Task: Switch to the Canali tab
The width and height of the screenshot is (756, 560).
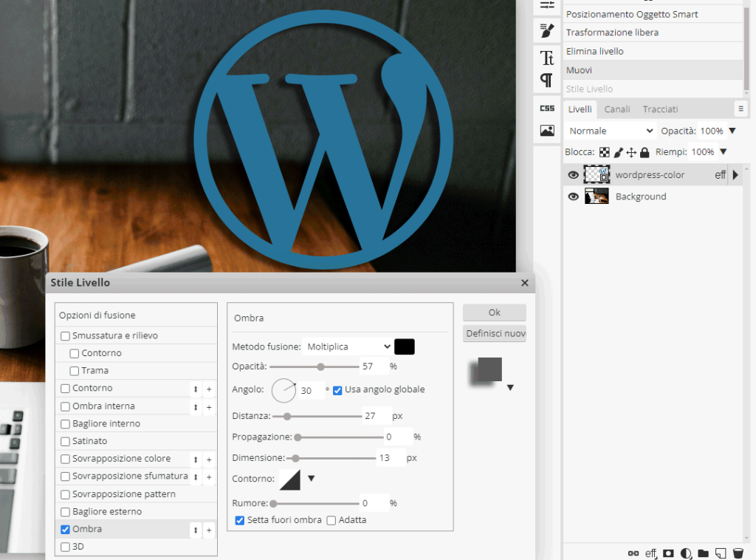Action: pyautogui.click(x=617, y=109)
